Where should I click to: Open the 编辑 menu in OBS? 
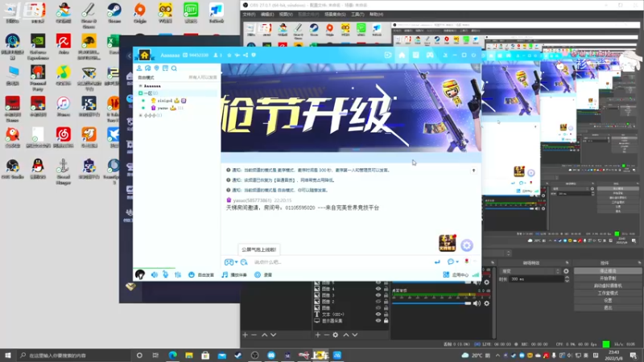[267, 14]
